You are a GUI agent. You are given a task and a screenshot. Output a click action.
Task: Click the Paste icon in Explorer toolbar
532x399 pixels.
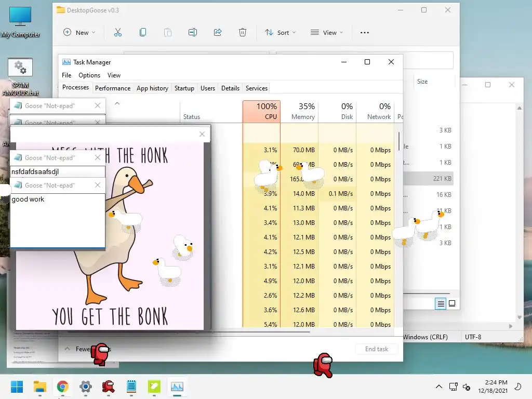pos(168,33)
